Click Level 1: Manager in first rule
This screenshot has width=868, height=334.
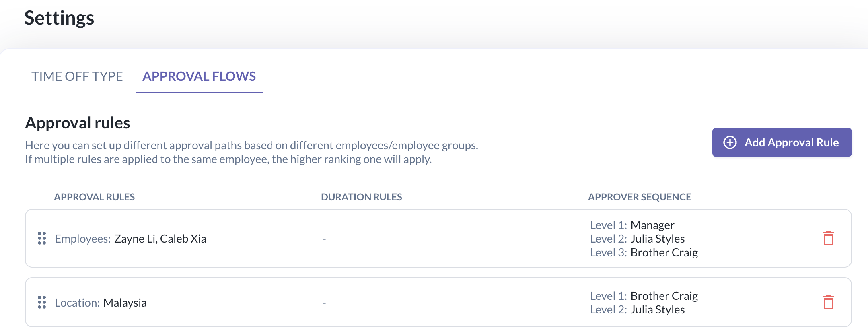point(632,225)
